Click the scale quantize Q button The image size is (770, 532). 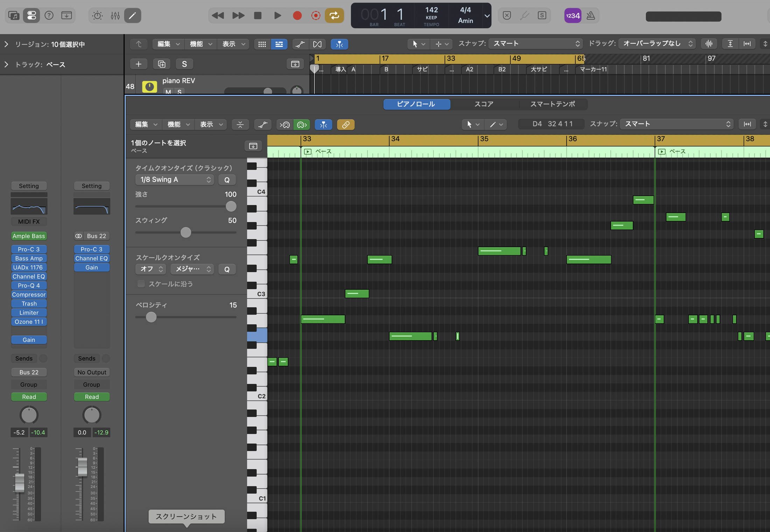(x=227, y=269)
